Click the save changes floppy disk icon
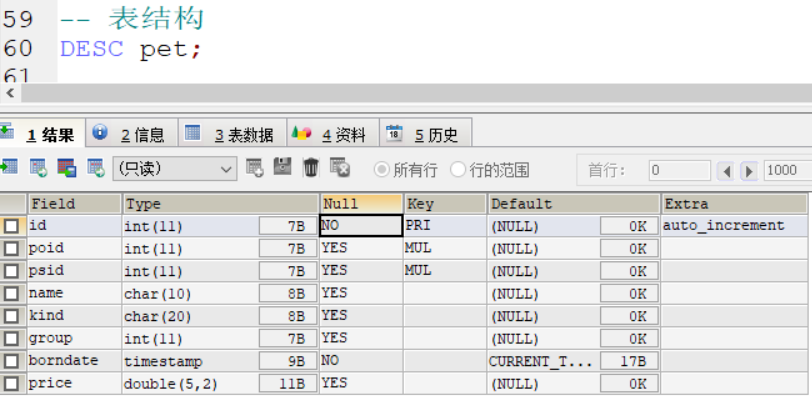This screenshot has width=812, height=403. tap(282, 167)
